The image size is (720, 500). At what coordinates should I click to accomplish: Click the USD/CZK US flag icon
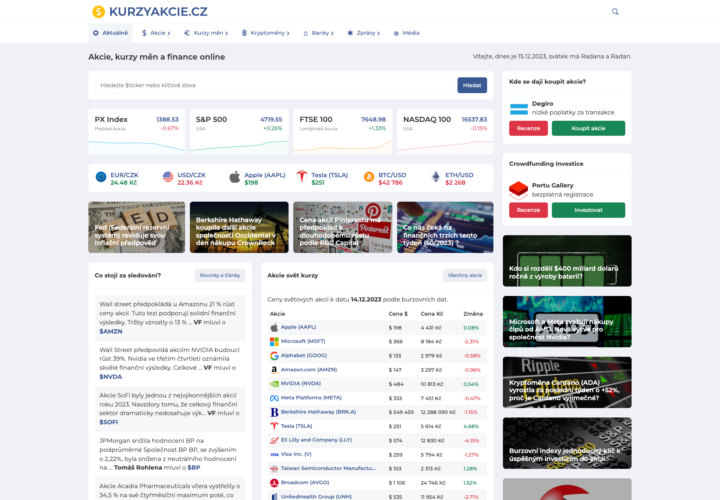click(168, 177)
